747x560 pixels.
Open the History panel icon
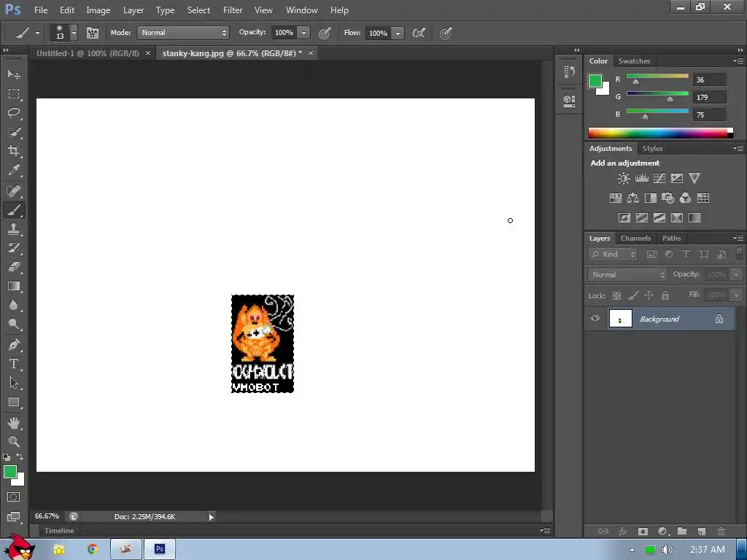pos(569,71)
